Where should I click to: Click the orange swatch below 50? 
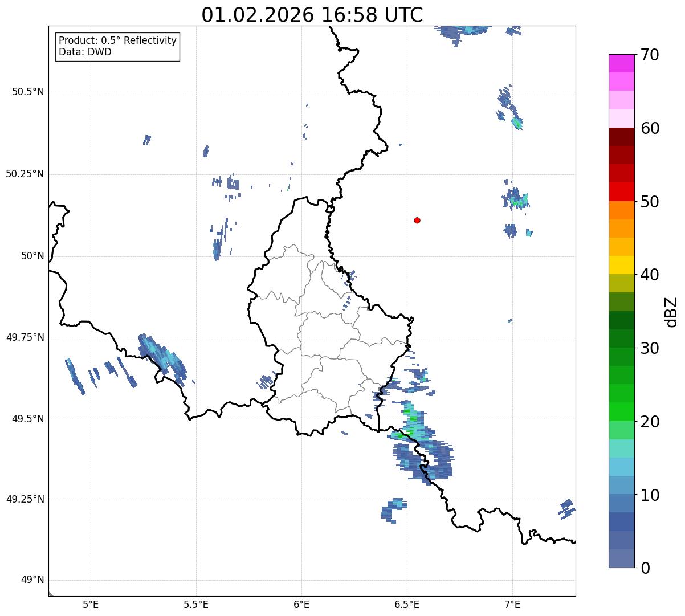click(x=621, y=210)
